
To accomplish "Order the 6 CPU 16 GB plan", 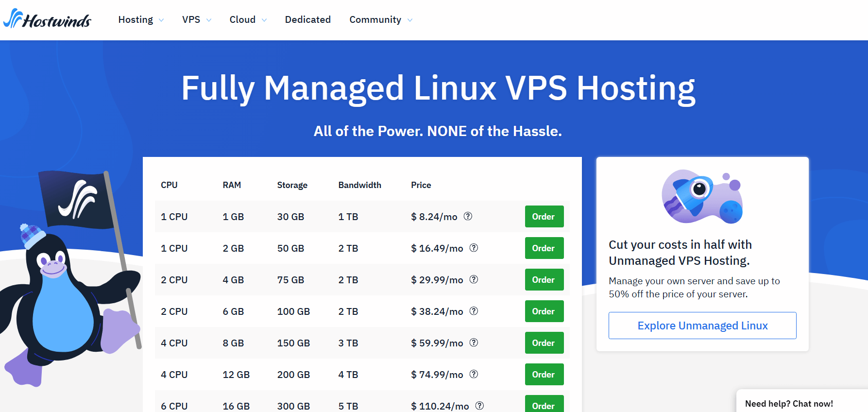I will point(544,404).
